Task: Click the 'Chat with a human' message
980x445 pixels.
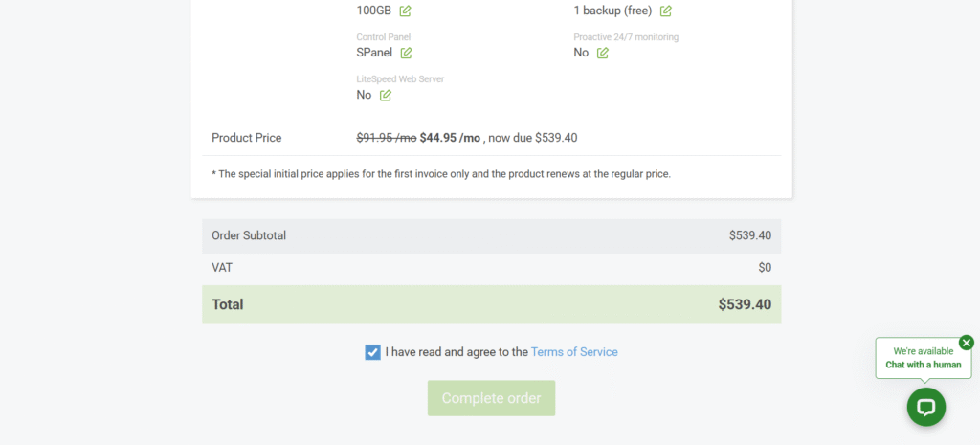Action: point(923,365)
